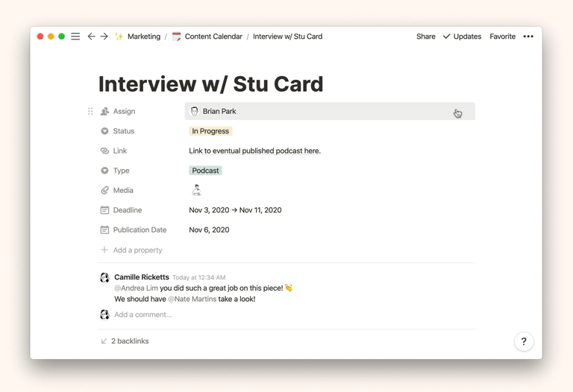Expand the 2 backlinks list
Screen dimensions: 573x392
click(130, 341)
